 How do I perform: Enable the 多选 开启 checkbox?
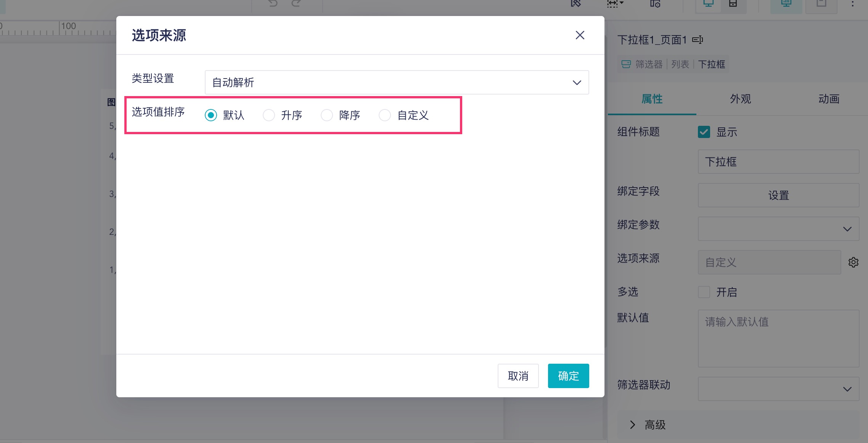704,292
